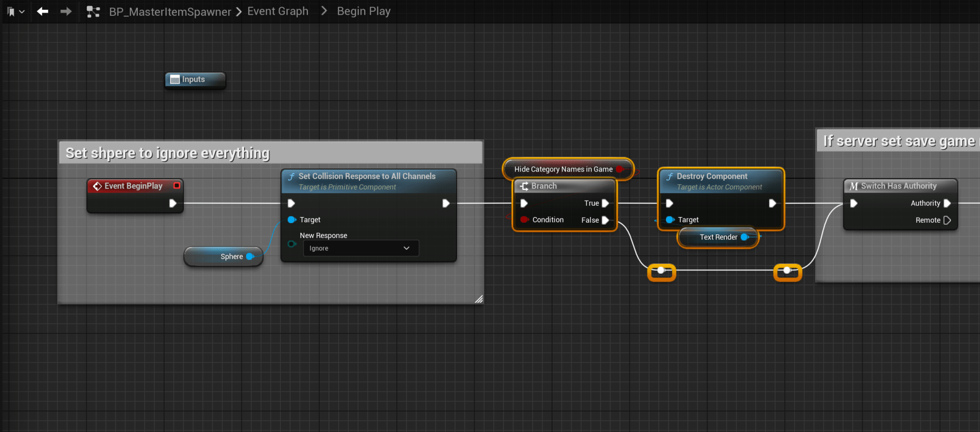
Task: Click the Branch node True output pin
Action: pos(605,203)
